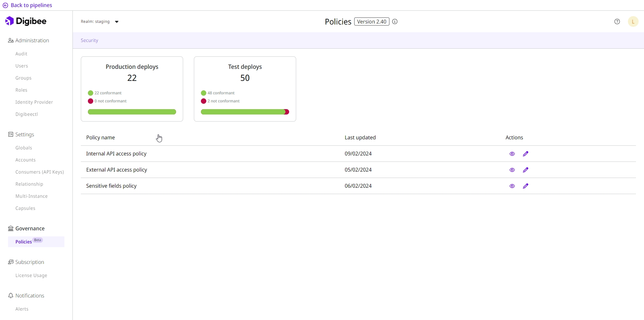View the External API access policy via eye icon
Viewport: 644px width, 320px height.
click(512, 170)
